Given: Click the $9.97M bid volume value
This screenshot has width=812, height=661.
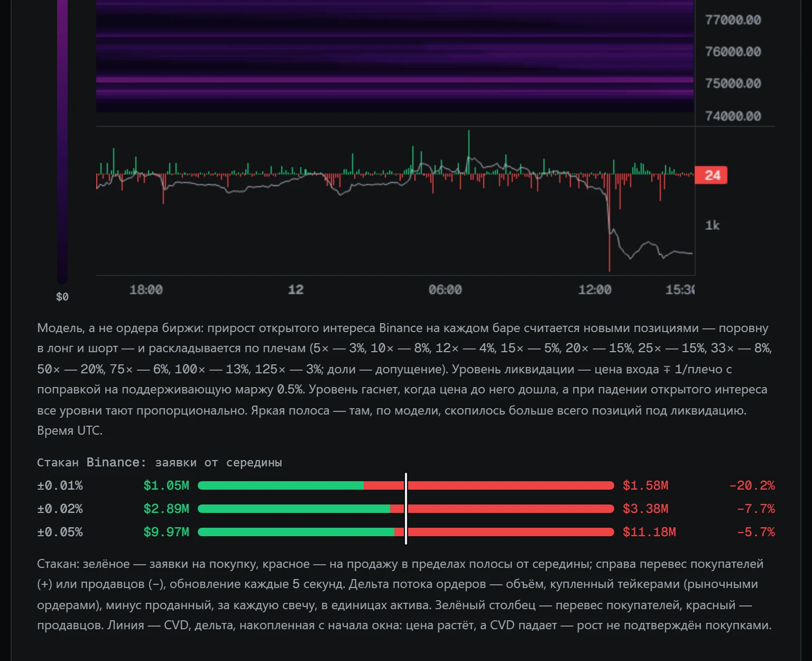Looking at the screenshot, I should [x=166, y=532].
